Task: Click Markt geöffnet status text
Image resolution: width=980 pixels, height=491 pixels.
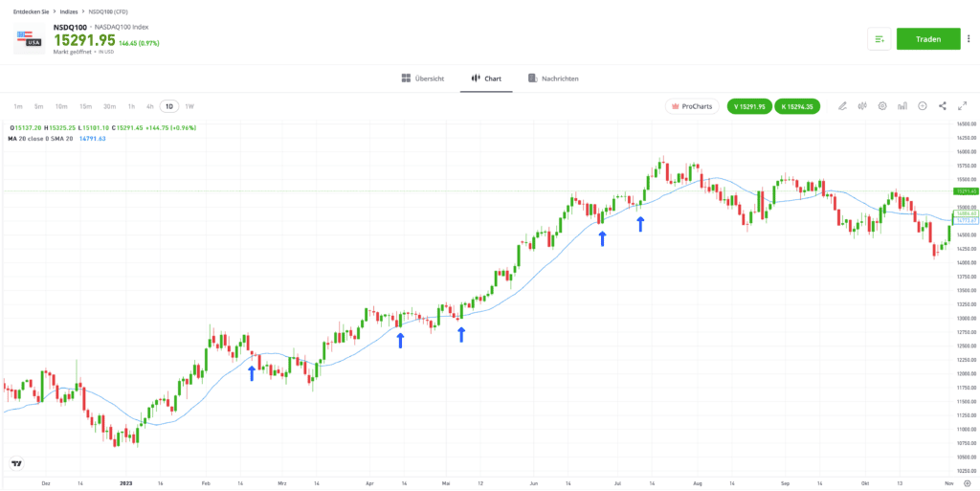Action: [x=73, y=52]
